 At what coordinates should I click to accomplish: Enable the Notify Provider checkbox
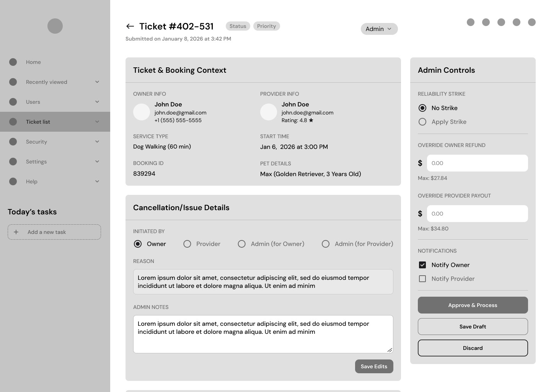pos(422,279)
